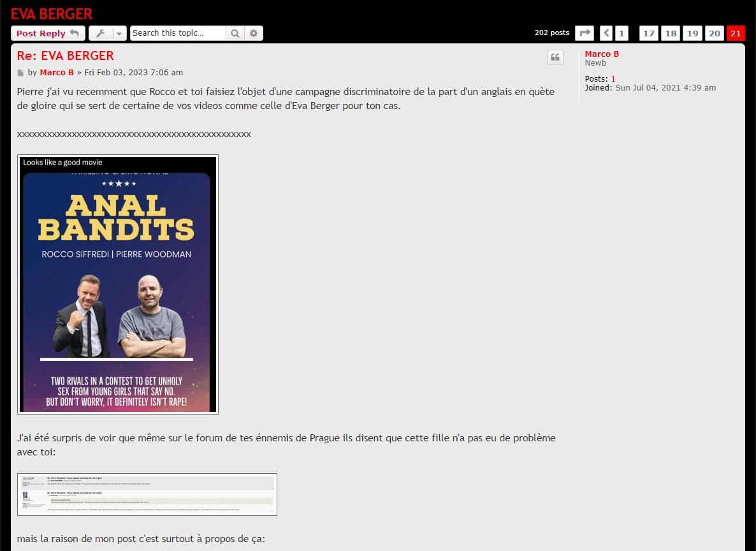Click the jump-to-page arrow icon
Image resolution: width=756 pixels, height=551 pixels.
[584, 33]
